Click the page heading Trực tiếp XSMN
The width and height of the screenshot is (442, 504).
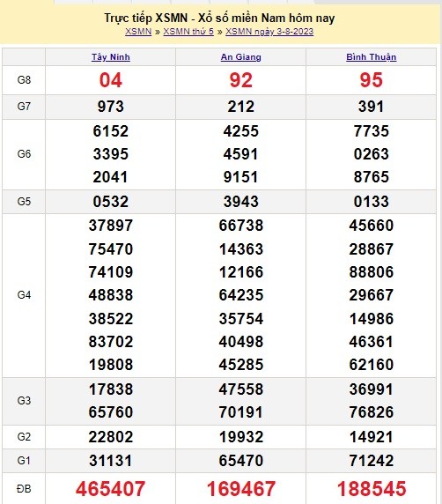(146, 18)
